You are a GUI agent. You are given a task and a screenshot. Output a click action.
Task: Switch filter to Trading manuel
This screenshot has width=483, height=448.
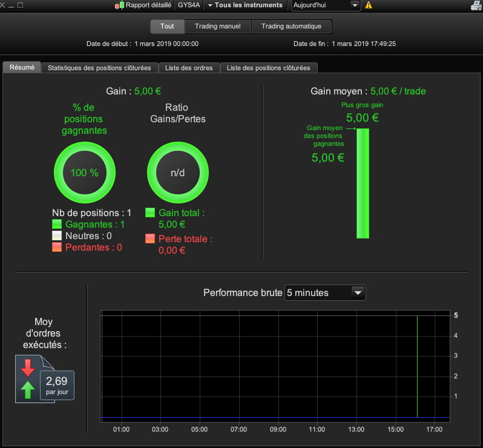[218, 27]
